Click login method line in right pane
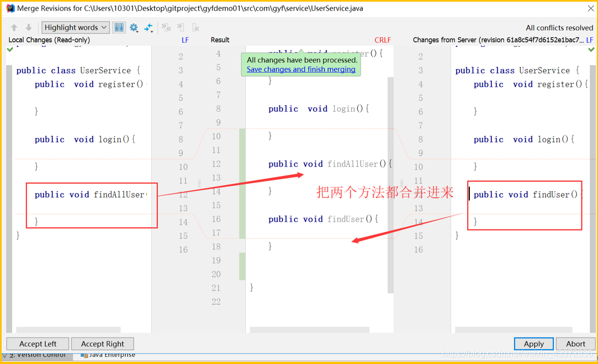Image resolution: width=598 pixels, height=364 pixels. pos(524,140)
